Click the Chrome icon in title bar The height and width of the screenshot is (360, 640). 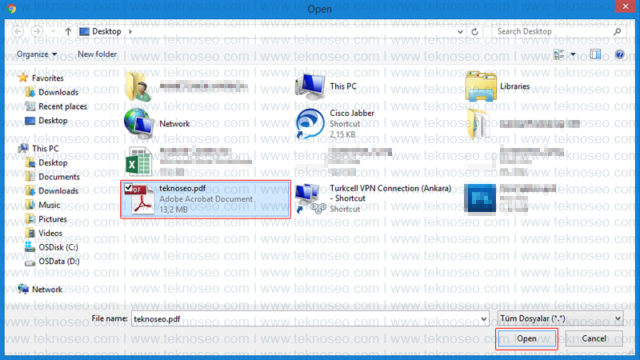tap(11, 8)
